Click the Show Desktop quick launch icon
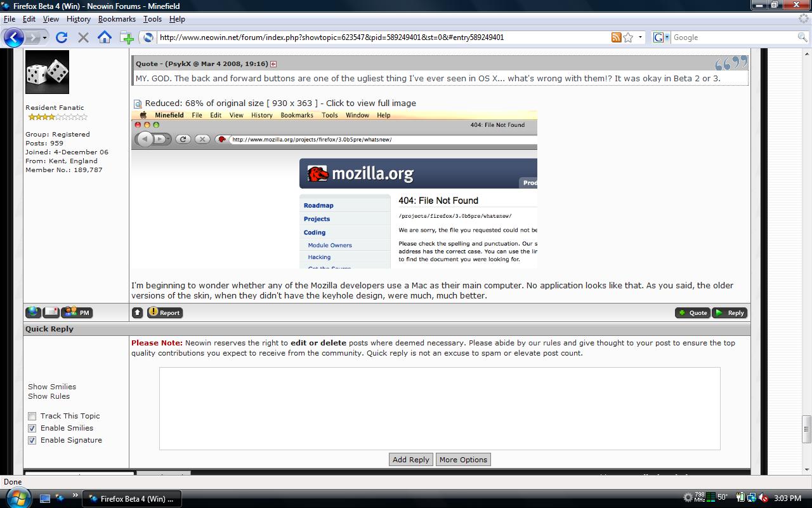 (x=45, y=498)
